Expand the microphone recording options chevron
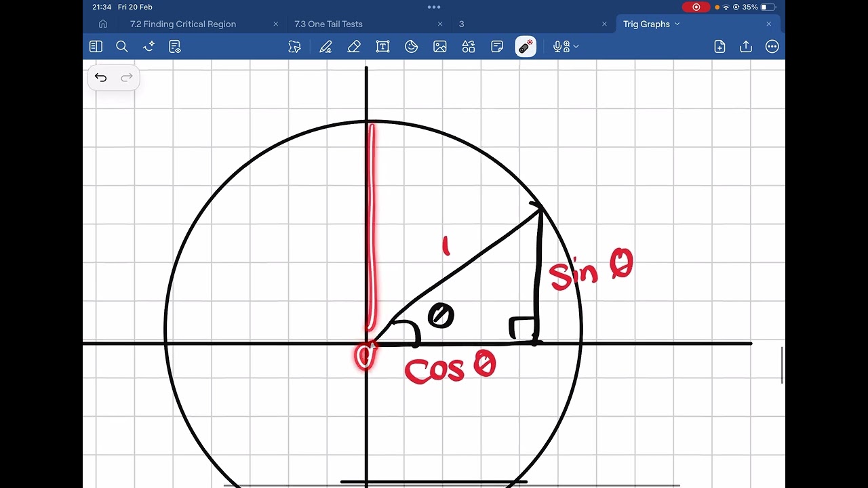This screenshot has width=868, height=488. (576, 47)
